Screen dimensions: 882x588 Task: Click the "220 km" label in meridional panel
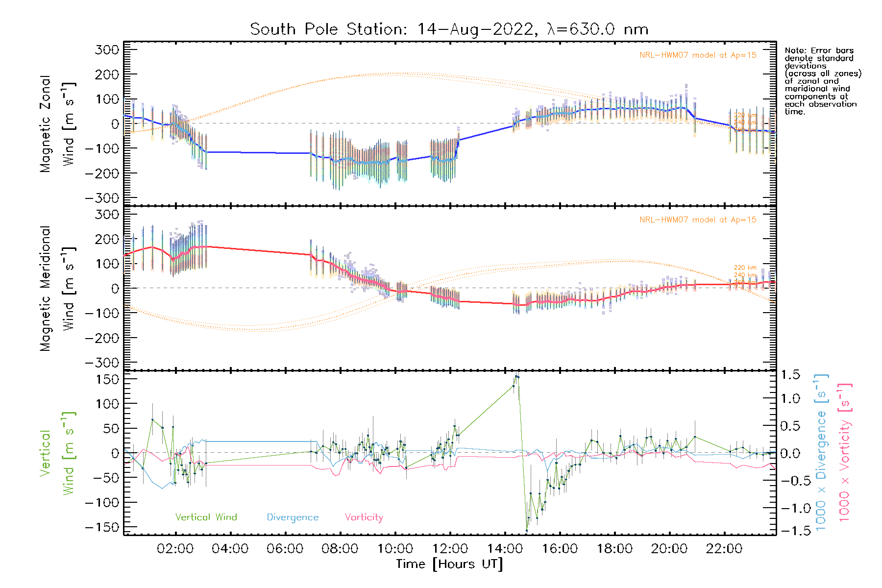745,268
